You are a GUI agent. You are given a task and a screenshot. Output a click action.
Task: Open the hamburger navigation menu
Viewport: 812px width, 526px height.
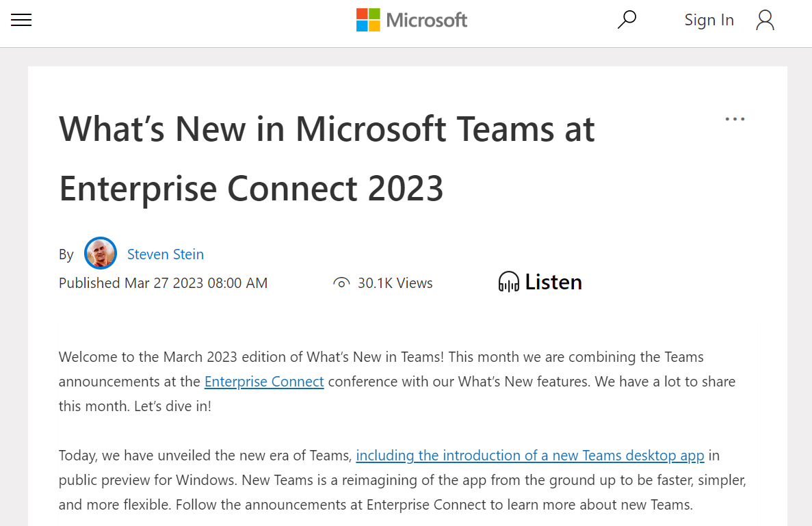(21, 20)
